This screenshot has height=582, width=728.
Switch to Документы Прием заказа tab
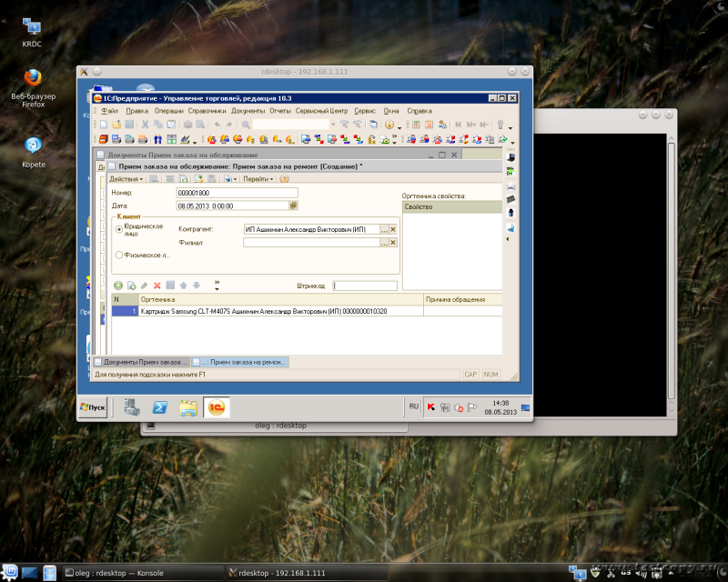pos(141,361)
